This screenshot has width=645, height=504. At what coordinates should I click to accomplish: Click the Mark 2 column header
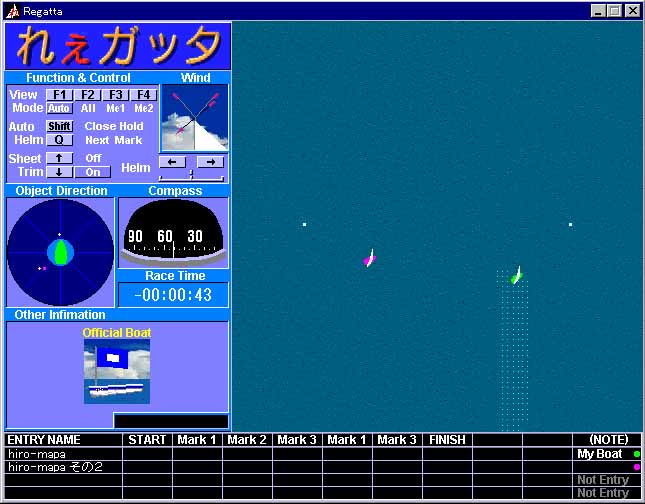[247, 440]
